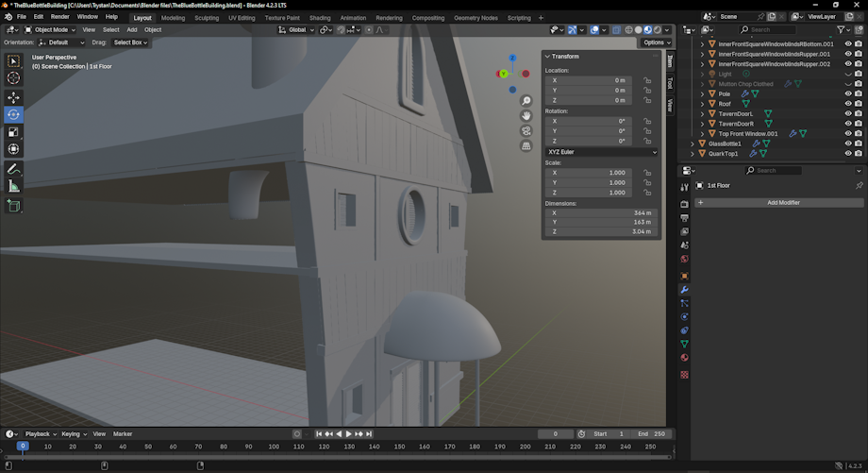Viewport: 868px width, 473px height.
Task: Select the Measure tool
Action: 13,186
